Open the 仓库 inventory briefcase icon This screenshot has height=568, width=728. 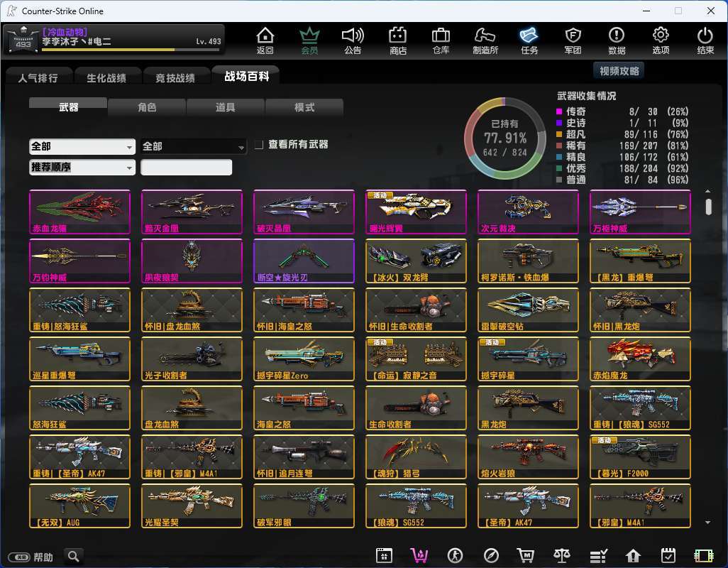tap(441, 41)
